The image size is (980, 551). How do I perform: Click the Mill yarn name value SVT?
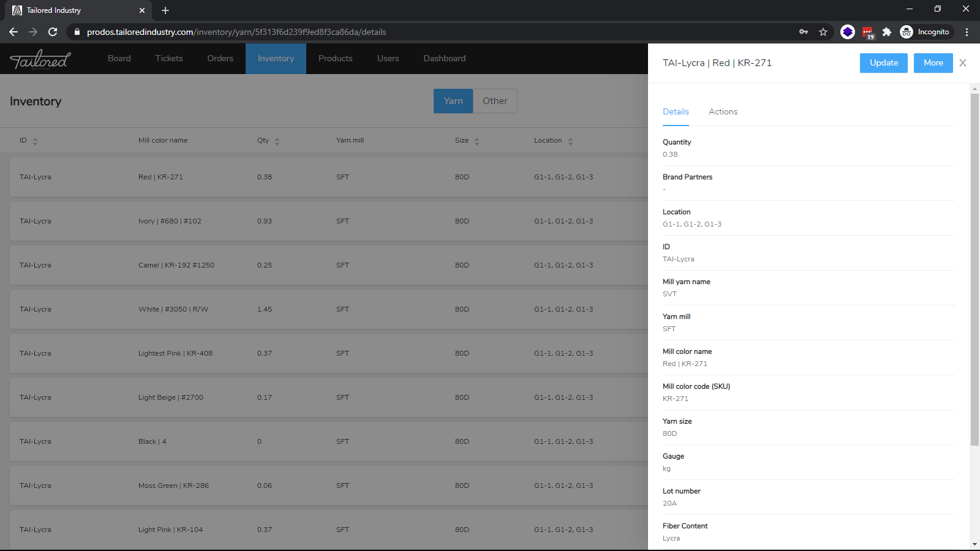tap(669, 294)
